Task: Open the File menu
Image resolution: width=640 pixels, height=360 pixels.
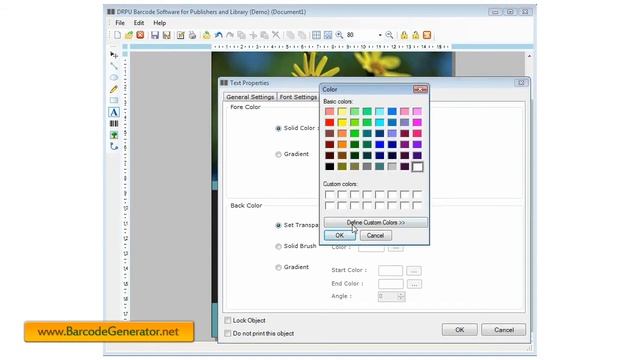Action: [x=120, y=23]
